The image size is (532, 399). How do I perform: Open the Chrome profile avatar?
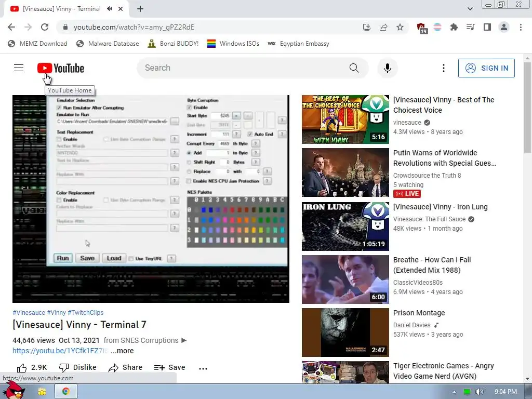point(504,27)
